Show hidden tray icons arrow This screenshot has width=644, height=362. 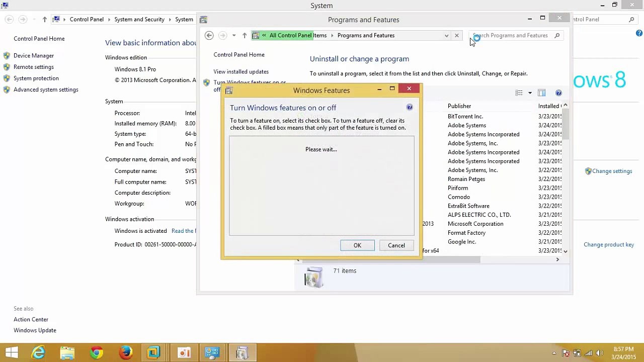tap(554, 353)
